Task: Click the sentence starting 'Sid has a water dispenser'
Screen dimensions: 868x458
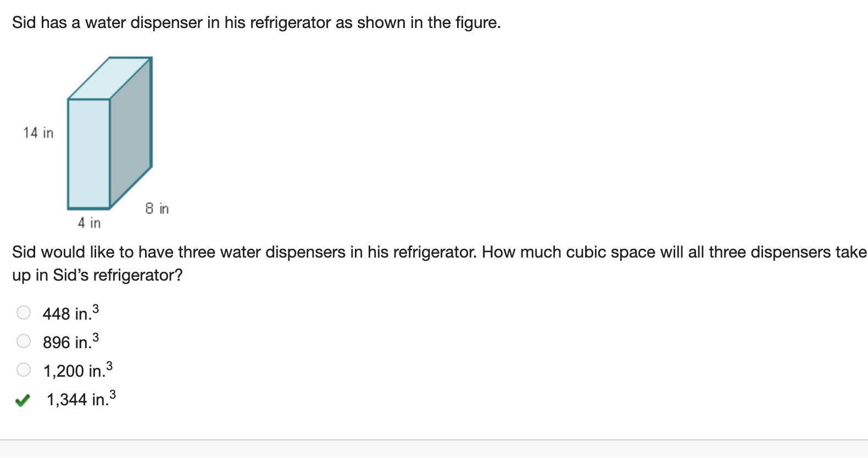Action: (257, 23)
